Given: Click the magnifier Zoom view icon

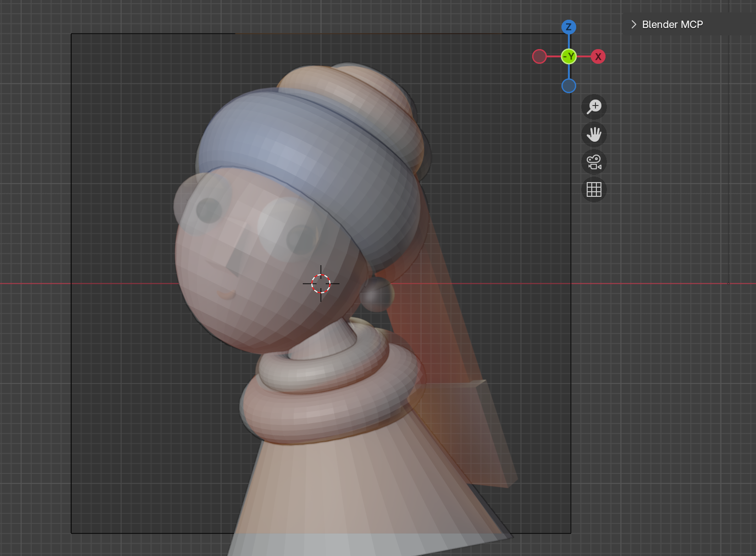Looking at the screenshot, I should (x=594, y=107).
